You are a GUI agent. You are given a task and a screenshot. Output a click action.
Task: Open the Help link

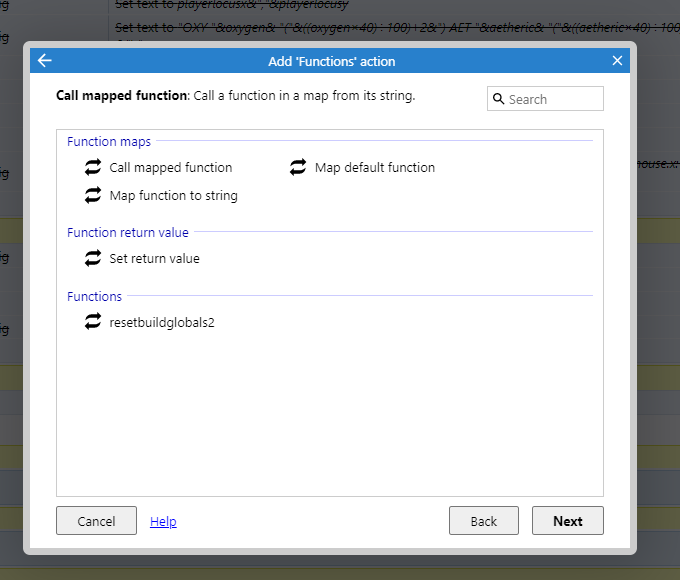pos(163,521)
